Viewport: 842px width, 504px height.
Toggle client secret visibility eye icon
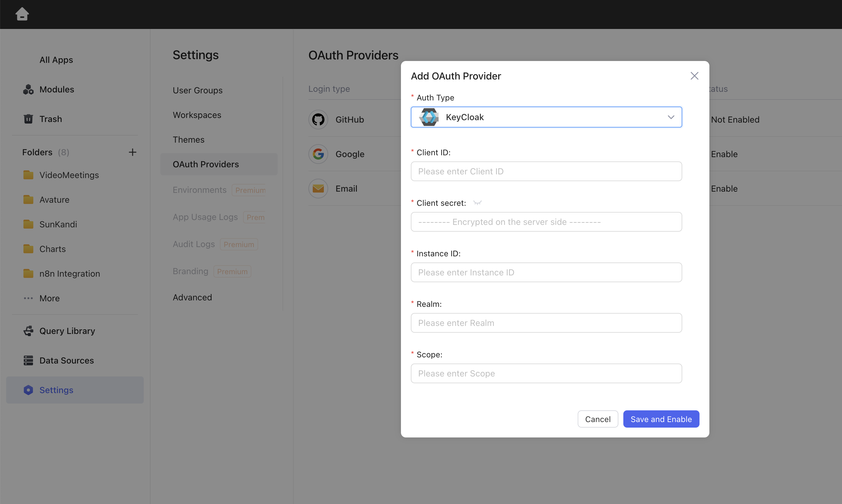coord(477,203)
